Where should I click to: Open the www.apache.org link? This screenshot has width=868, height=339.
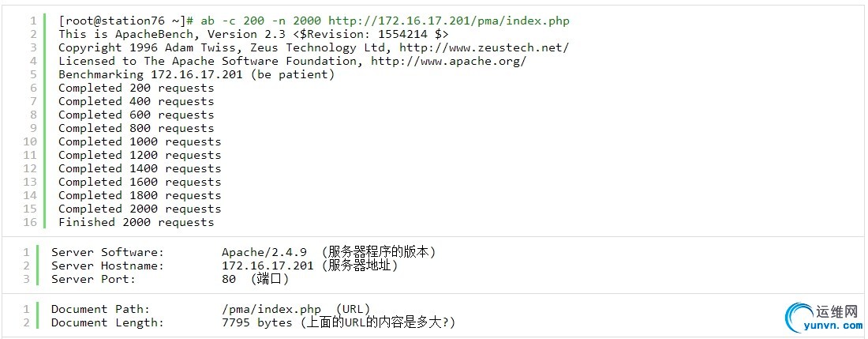pyautogui.click(x=448, y=61)
